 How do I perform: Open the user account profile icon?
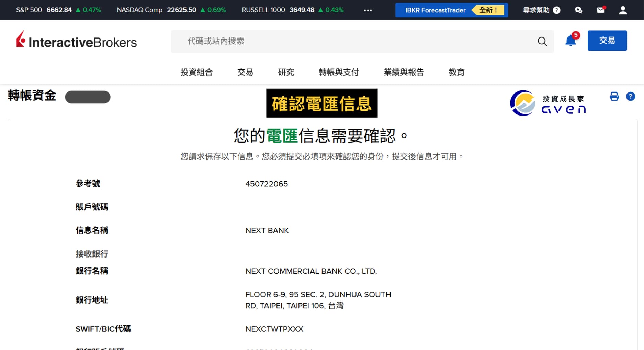point(623,10)
